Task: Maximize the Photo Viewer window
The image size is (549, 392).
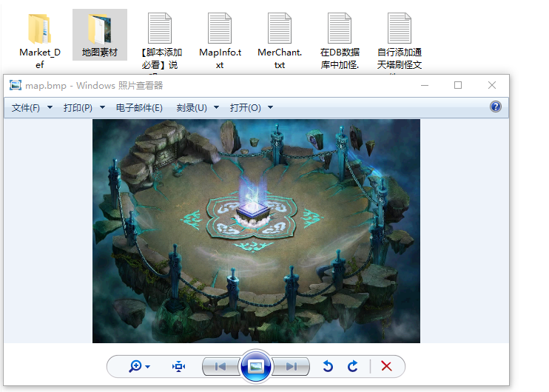Action: click(x=457, y=85)
